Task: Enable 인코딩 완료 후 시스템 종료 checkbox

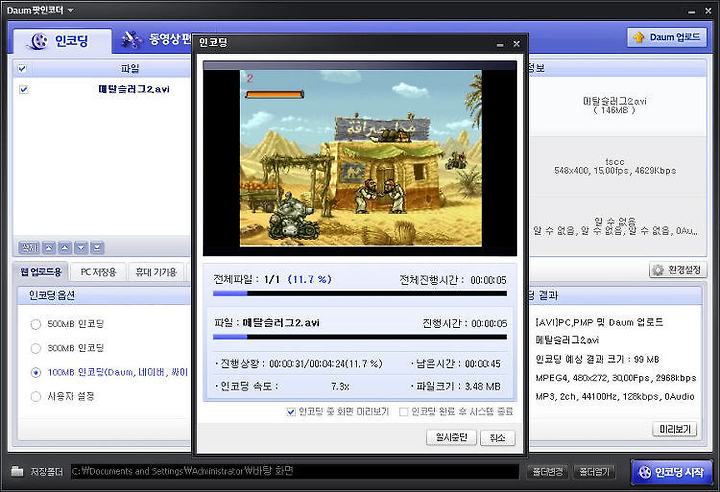Action: (403, 412)
